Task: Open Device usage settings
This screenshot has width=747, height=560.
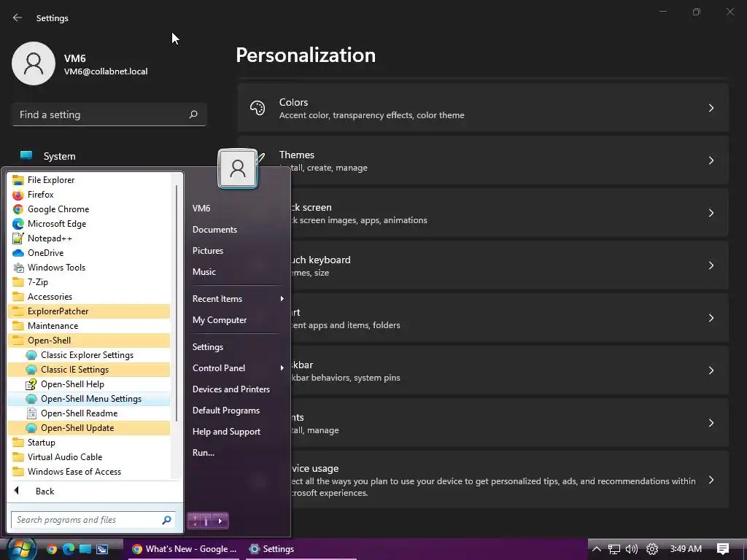Action: [x=483, y=480]
